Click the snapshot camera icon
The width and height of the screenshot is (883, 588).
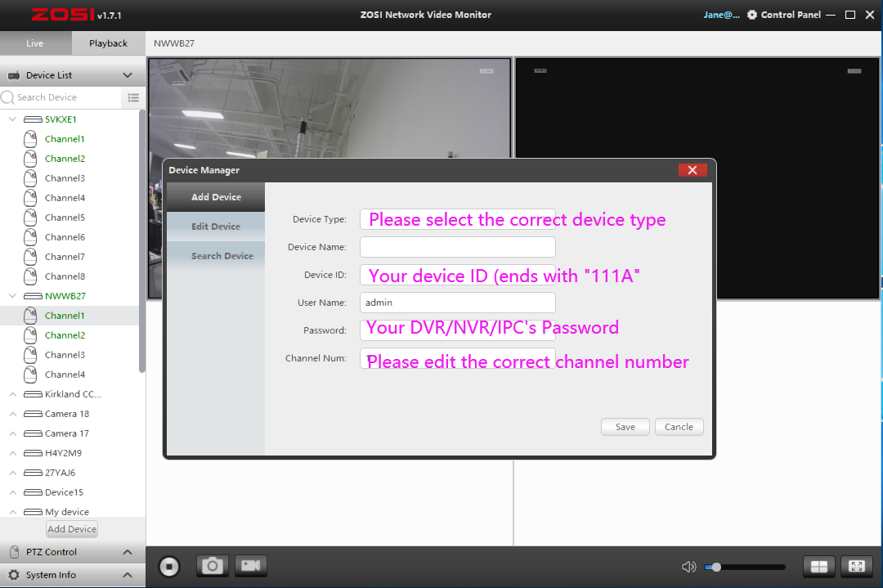(212, 566)
